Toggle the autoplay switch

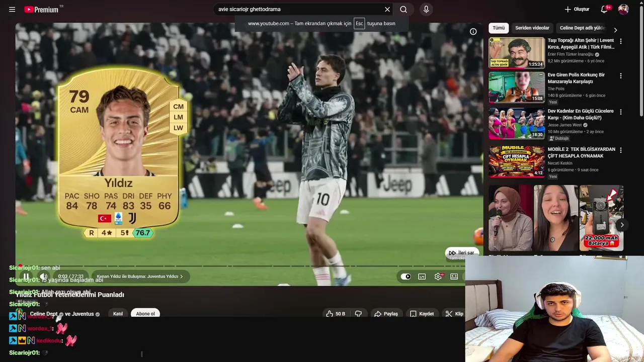point(406,277)
